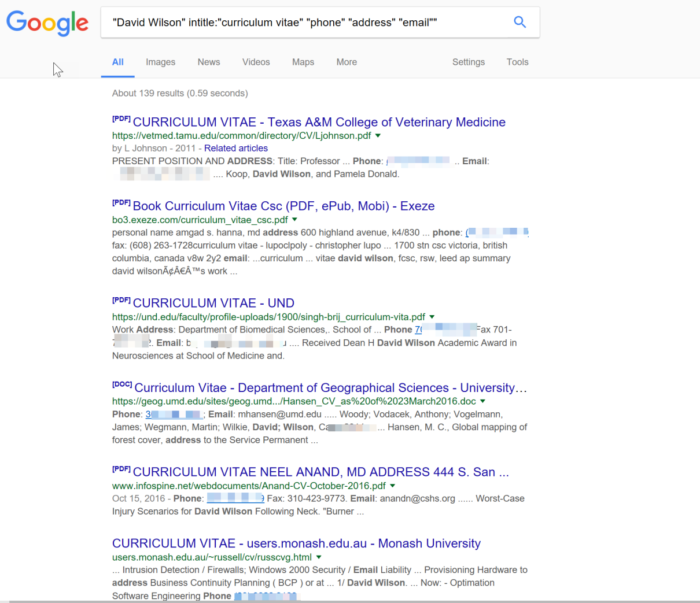Click the Google logo

[x=47, y=23]
